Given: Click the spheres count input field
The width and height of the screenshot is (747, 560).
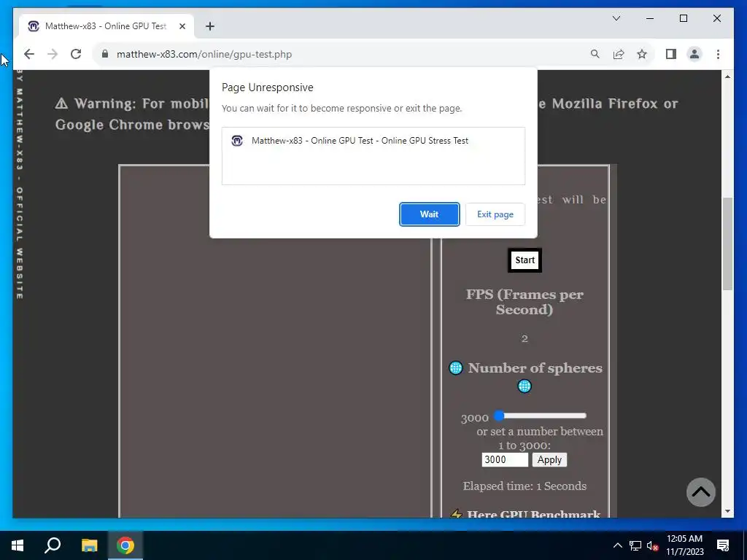Looking at the screenshot, I should tap(505, 460).
